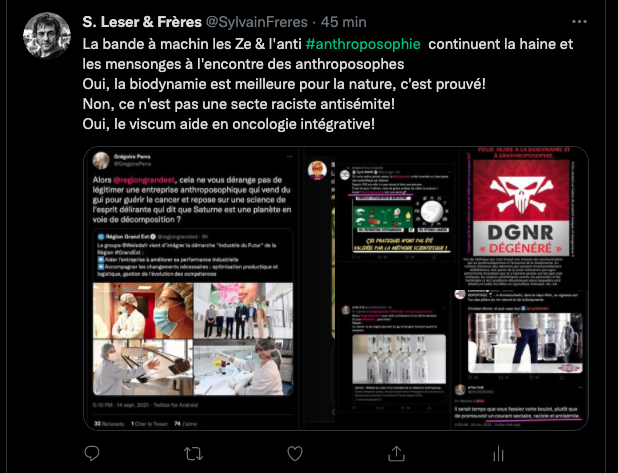Click @regiongrandest mention in the embedded screenshot
Screen dimensions: 618x473
[144, 180]
